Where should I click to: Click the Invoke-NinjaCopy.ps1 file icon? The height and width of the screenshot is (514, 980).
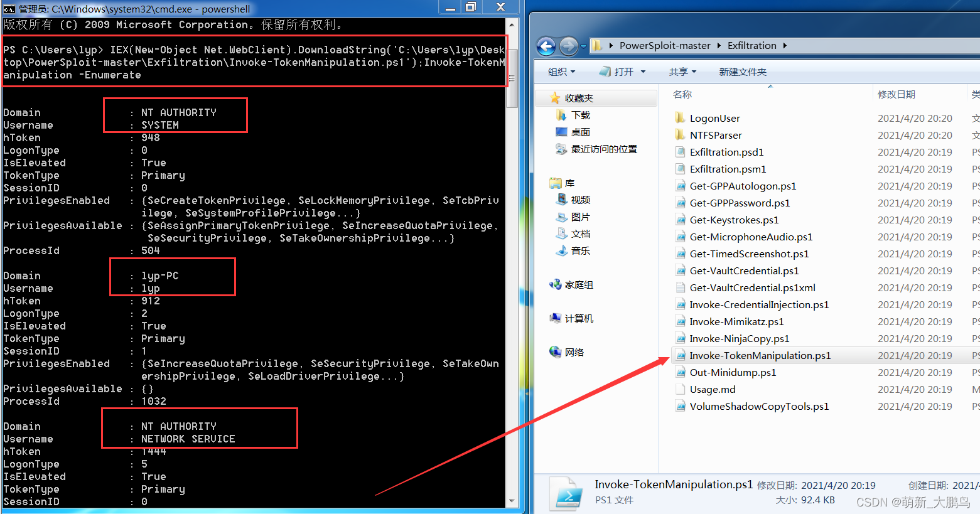[x=680, y=338]
